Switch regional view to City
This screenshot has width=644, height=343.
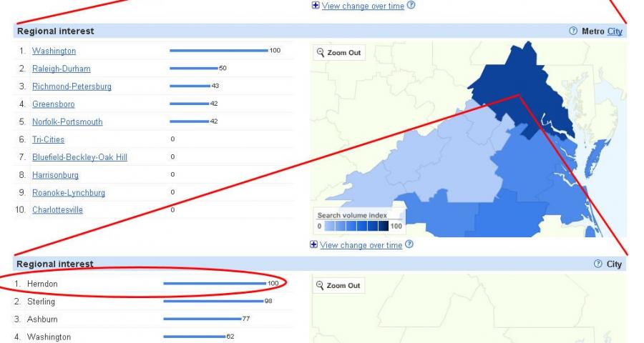(615, 31)
